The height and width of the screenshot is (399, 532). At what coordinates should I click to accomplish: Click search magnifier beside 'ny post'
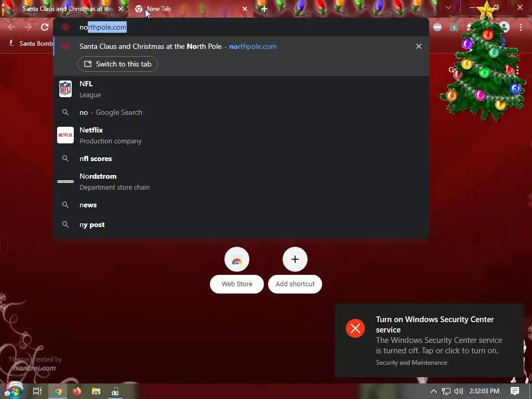coord(65,224)
